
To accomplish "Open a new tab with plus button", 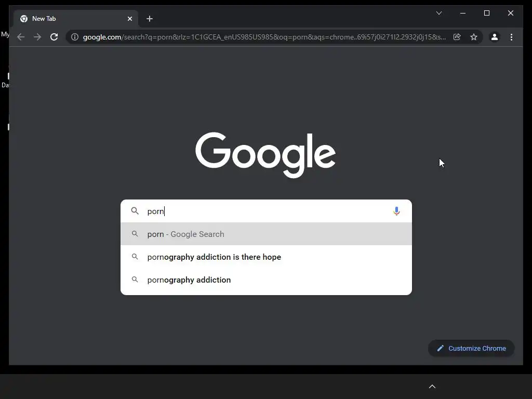I will coord(150,19).
